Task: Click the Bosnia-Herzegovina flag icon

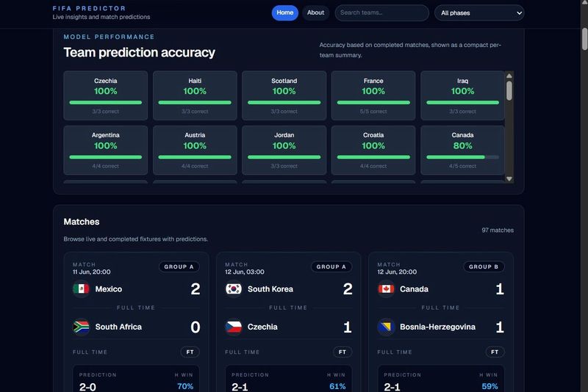Action: pyautogui.click(x=386, y=327)
